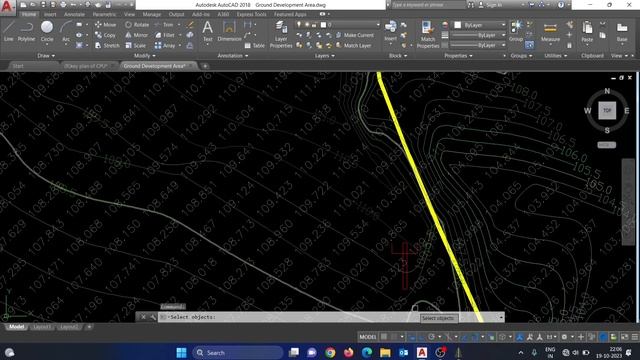Expand the Layers panel dropdown
This screenshot has width=640, height=360.
coord(324,56)
